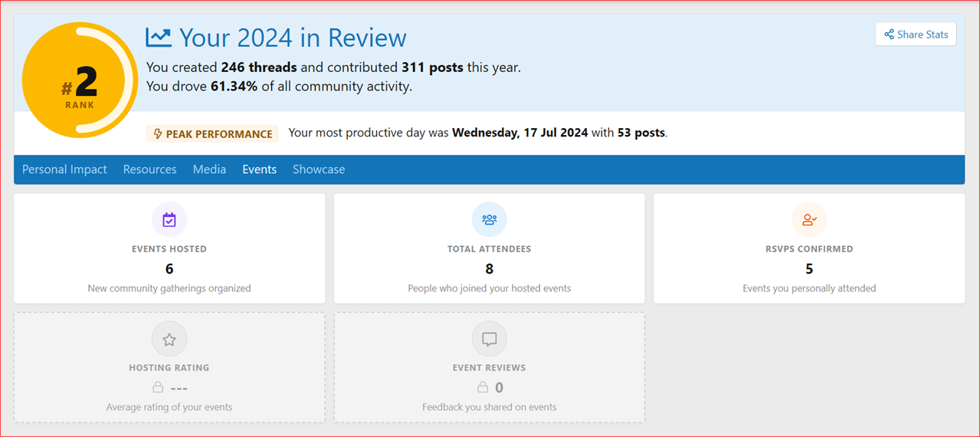Click the Events Hosted value 6
Image resolution: width=980 pixels, height=437 pixels.
click(x=169, y=268)
